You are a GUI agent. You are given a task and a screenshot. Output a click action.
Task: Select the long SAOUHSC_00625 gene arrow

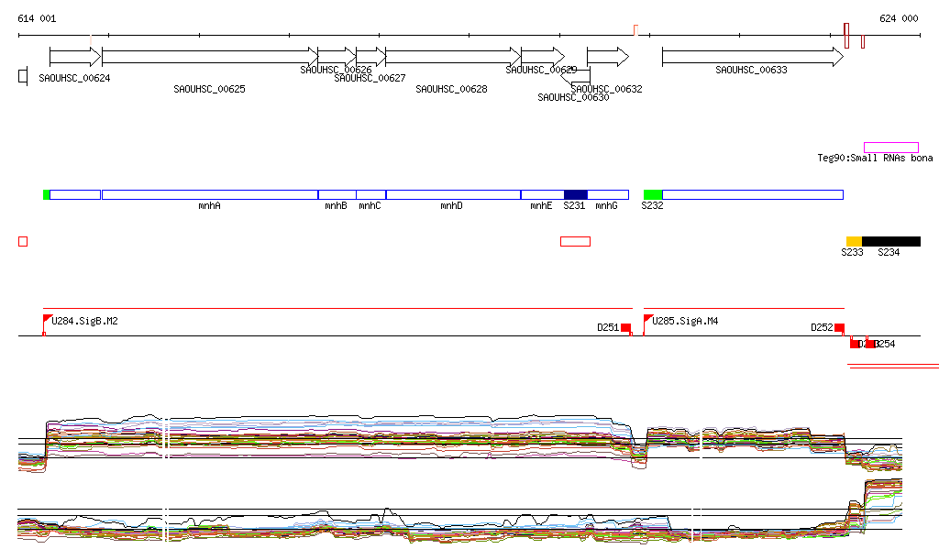(209, 57)
